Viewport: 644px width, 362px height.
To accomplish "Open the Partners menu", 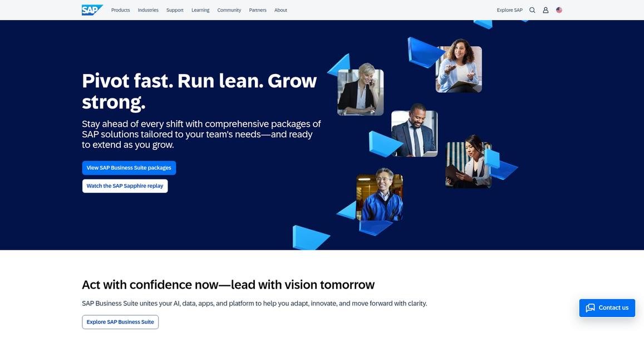I will [x=258, y=10].
